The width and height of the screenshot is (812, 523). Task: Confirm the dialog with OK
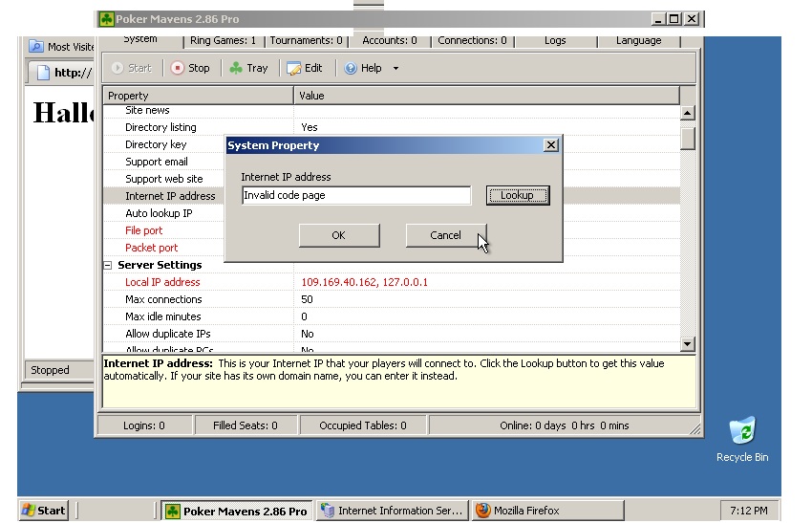coord(339,235)
